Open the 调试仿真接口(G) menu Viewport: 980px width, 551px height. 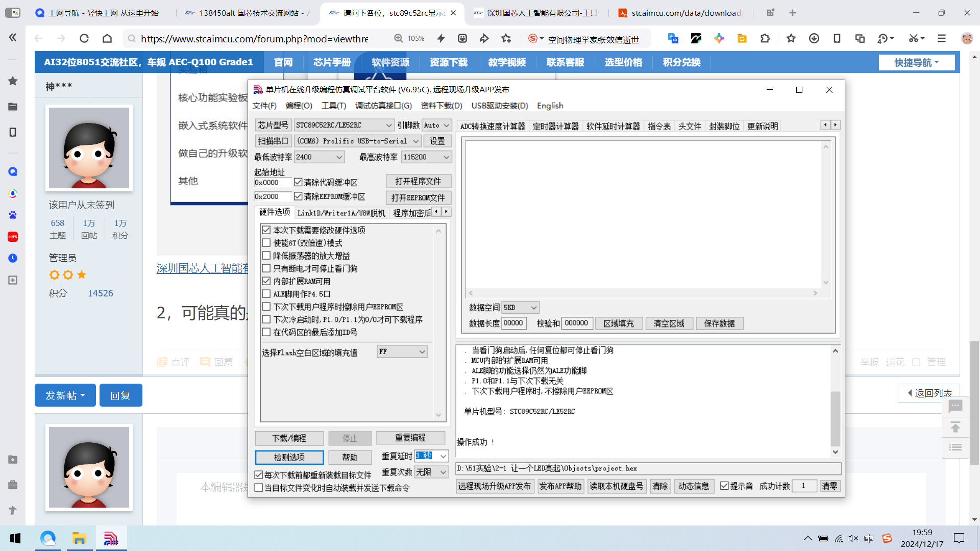(383, 106)
